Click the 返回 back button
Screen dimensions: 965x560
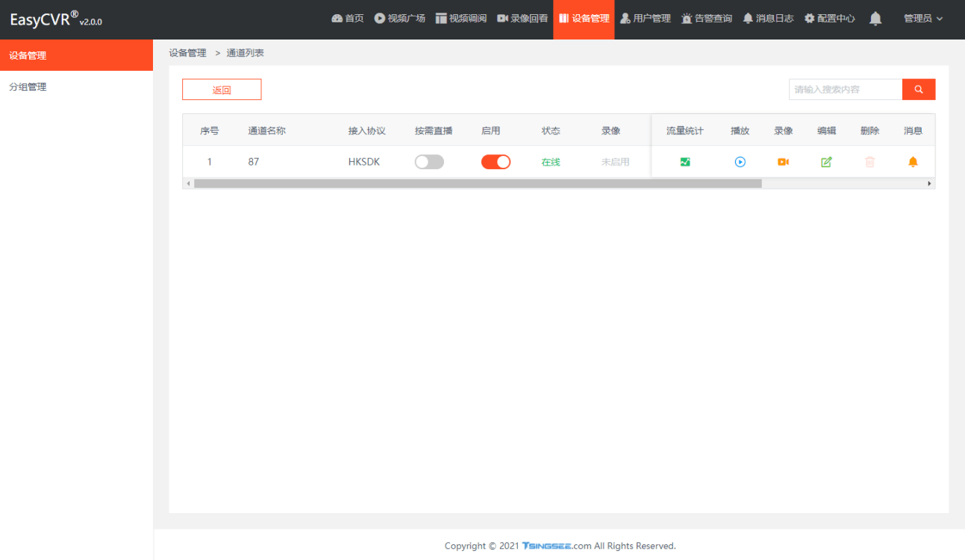click(x=222, y=89)
